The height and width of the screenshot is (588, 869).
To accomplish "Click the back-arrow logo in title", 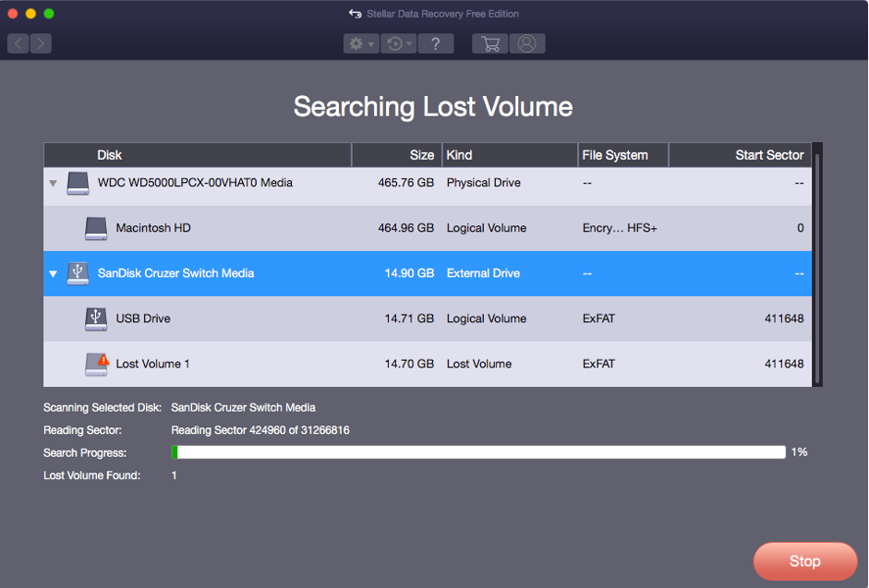I will click(x=356, y=14).
